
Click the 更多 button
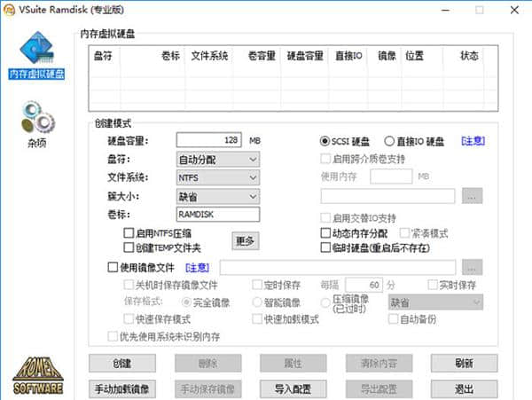[x=246, y=240]
